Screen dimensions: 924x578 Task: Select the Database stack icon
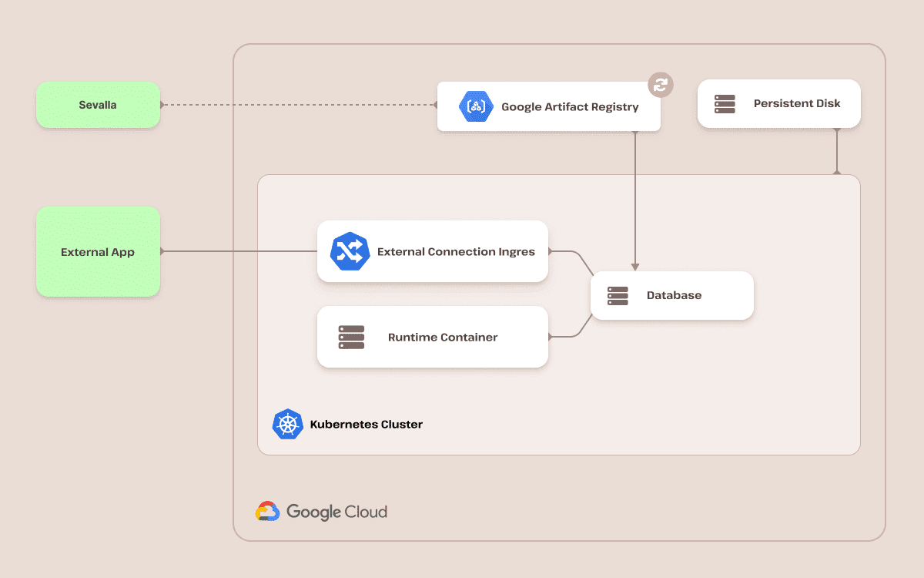tap(617, 295)
